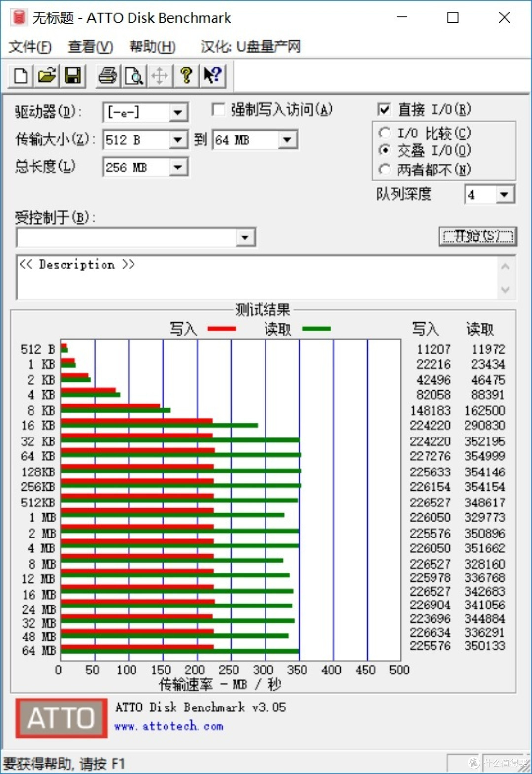Click the ATTO Disk Benchmark v3.05 text
The image size is (532, 774).
200,707
